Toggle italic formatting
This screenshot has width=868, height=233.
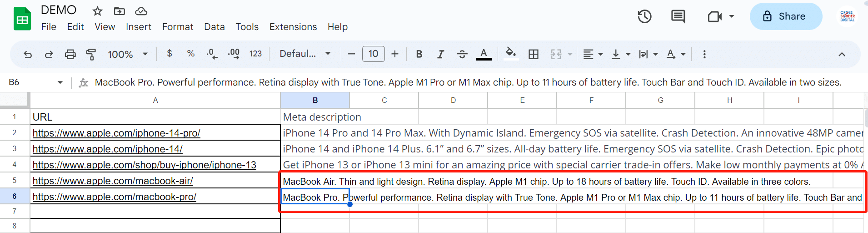(440, 54)
